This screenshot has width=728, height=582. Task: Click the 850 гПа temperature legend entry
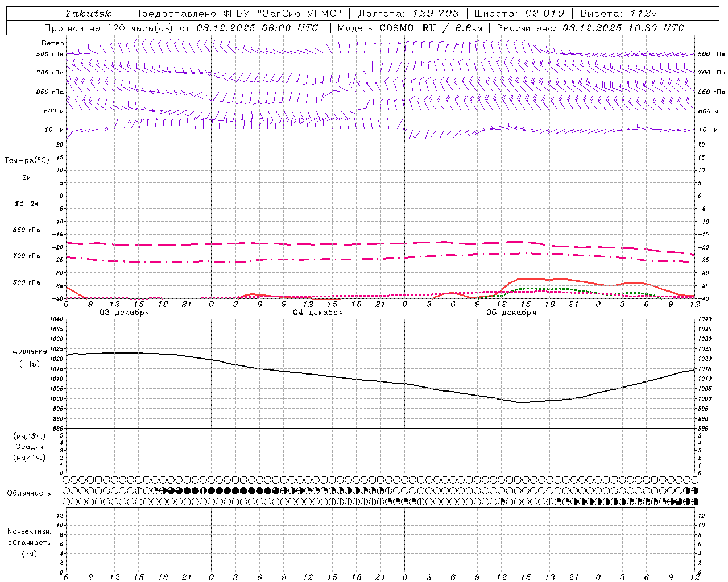point(27,230)
